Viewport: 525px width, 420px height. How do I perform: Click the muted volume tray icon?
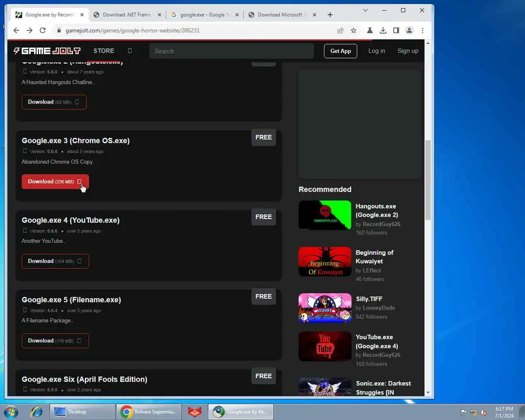tap(484, 412)
